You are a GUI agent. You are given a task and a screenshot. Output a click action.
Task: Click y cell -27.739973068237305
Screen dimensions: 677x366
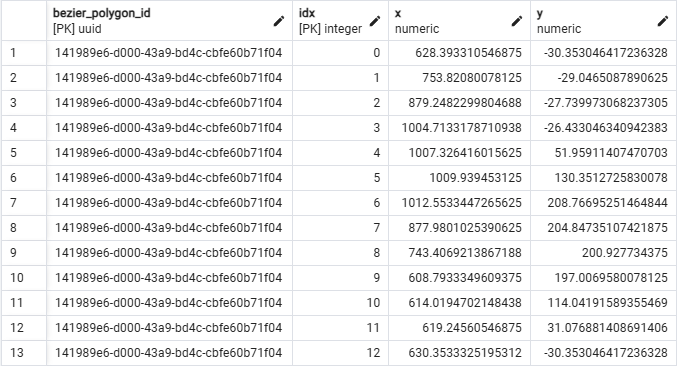pyautogui.click(x=604, y=103)
